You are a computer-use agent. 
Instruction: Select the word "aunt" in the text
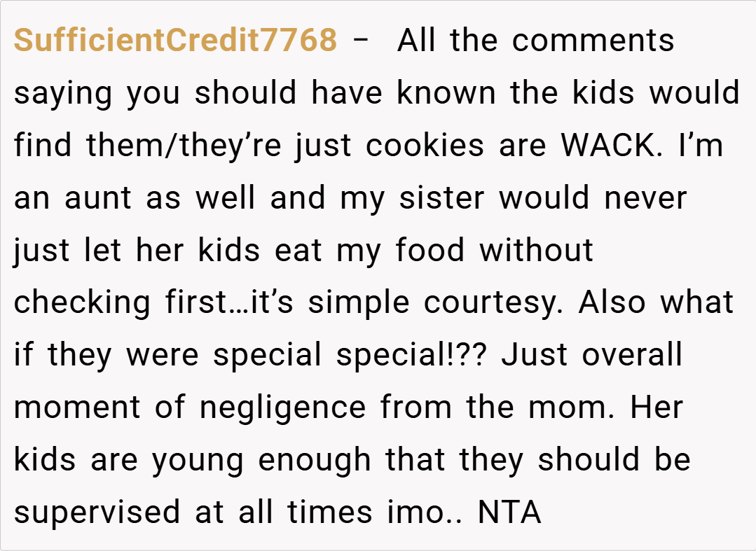pyautogui.click(x=99, y=198)
